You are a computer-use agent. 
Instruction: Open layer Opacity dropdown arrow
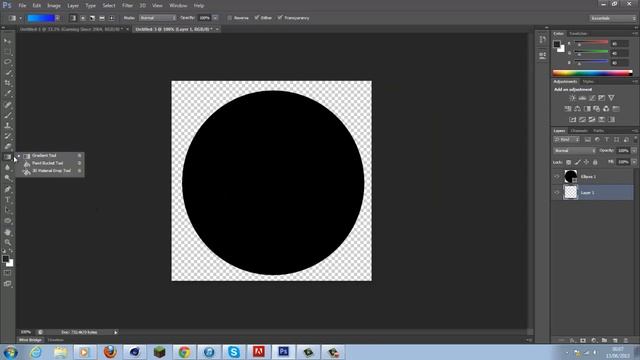tap(634, 151)
